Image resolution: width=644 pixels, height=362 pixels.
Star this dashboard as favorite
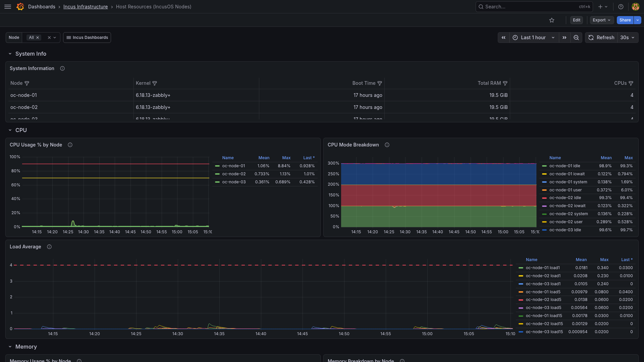552,20
